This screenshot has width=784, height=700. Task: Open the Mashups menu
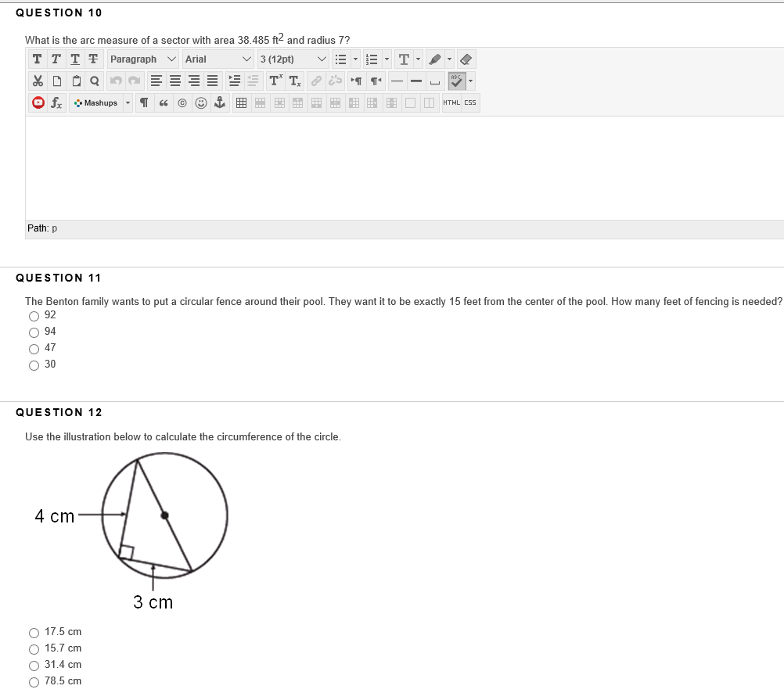point(99,102)
